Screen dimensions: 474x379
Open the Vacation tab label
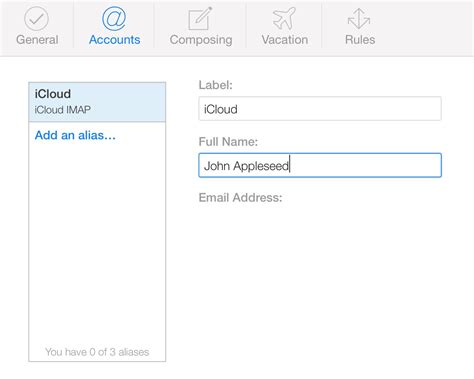coord(285,40)
